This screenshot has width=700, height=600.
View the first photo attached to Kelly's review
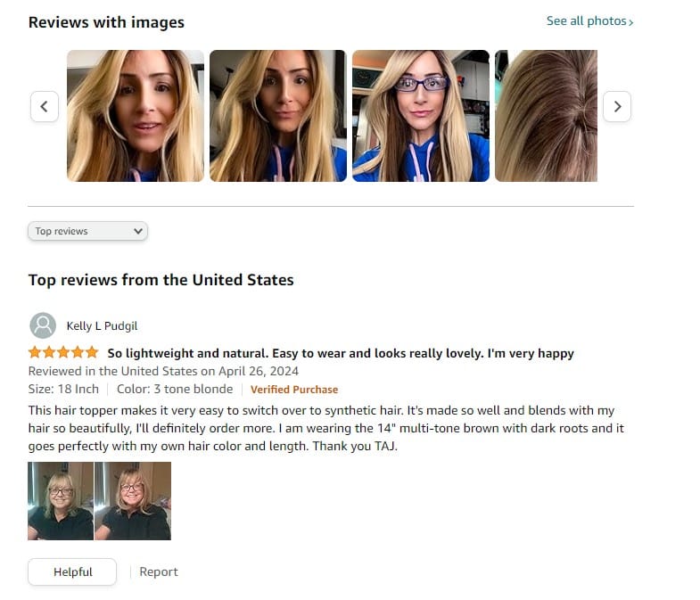[x=61, y=501]
